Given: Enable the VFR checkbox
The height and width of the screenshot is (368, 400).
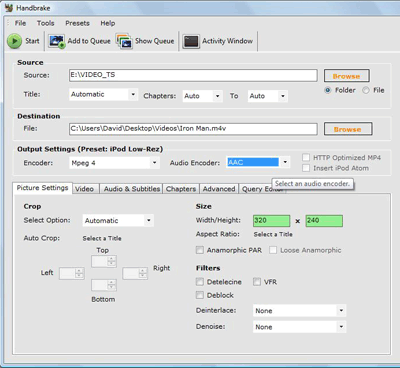Looking at the screenshot, I should pos(257,282).
